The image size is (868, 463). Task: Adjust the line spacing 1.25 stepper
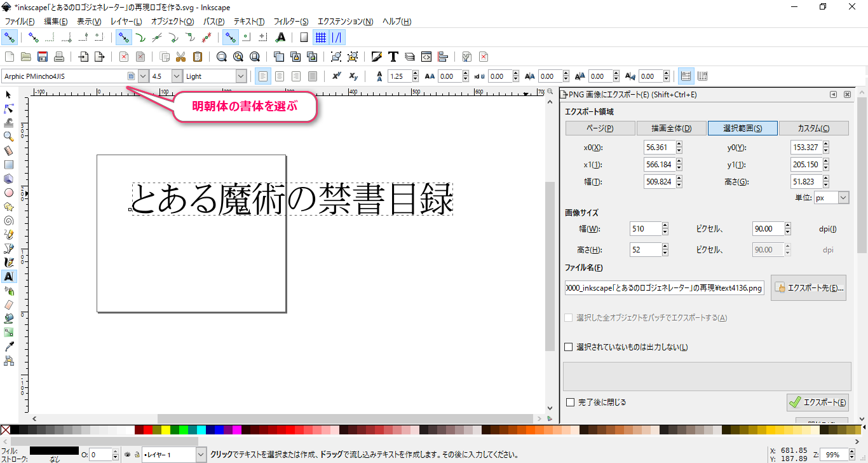[x=415, y=76]
